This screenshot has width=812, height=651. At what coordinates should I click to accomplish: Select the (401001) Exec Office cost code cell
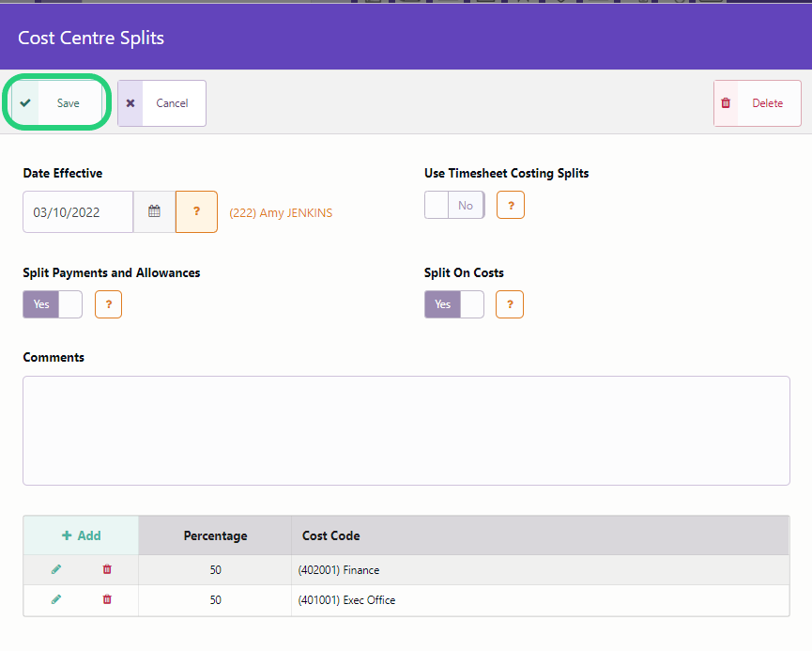coord(540,600)
